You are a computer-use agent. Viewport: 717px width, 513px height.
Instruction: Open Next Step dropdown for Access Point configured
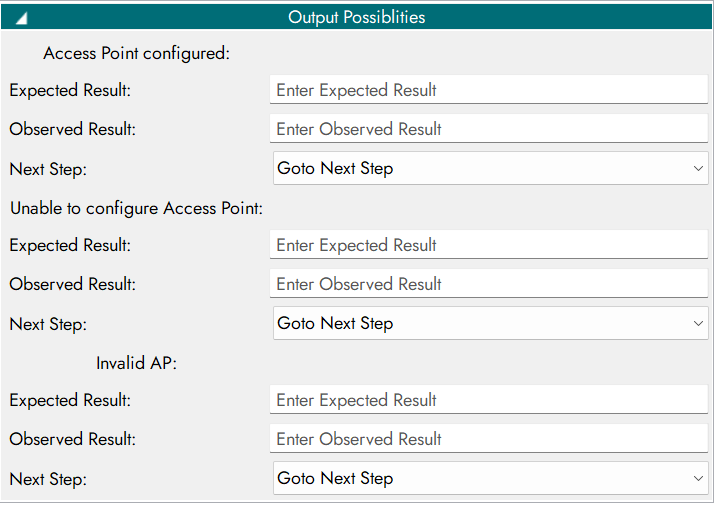tap(490, 169)
